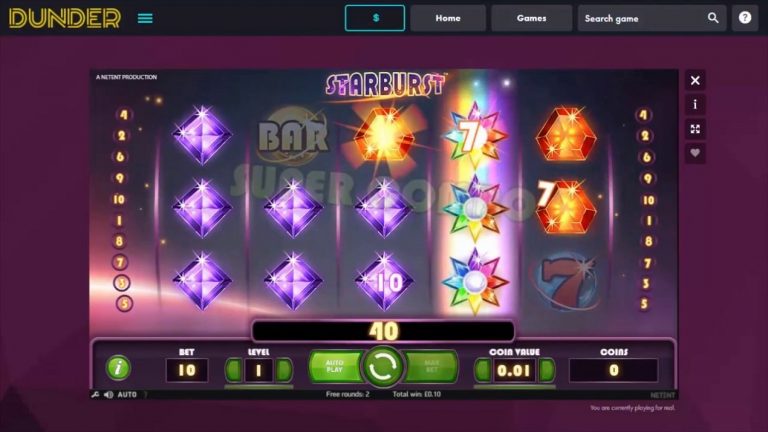Viewport: 768px width, 432px height.
Task: Focus the Search game field
Action: click(x=642, y=18)
